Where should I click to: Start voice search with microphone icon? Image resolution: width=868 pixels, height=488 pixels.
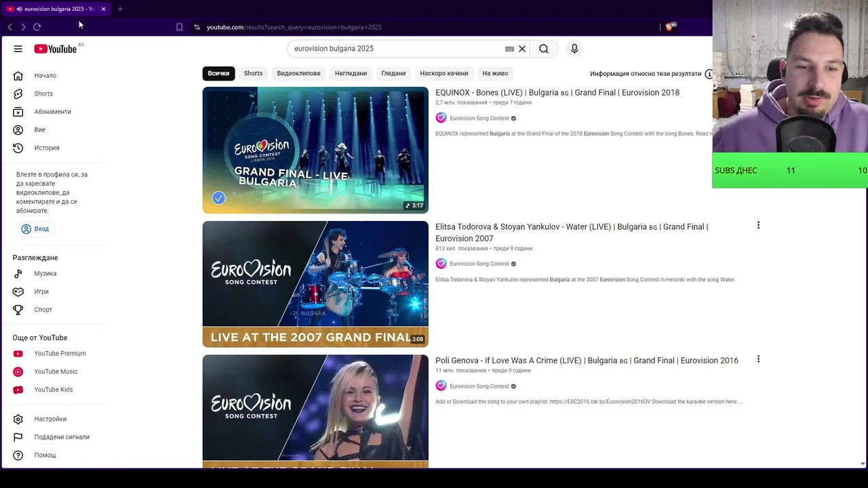(574, 49)
